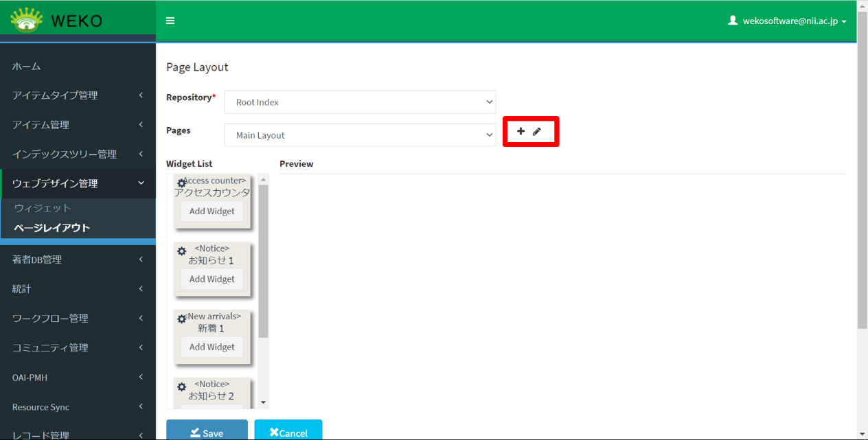Add the アクセスカウンタ widget with Add Widget
Viewport: 868px width, 440px height.
click(x=212, y=211)
